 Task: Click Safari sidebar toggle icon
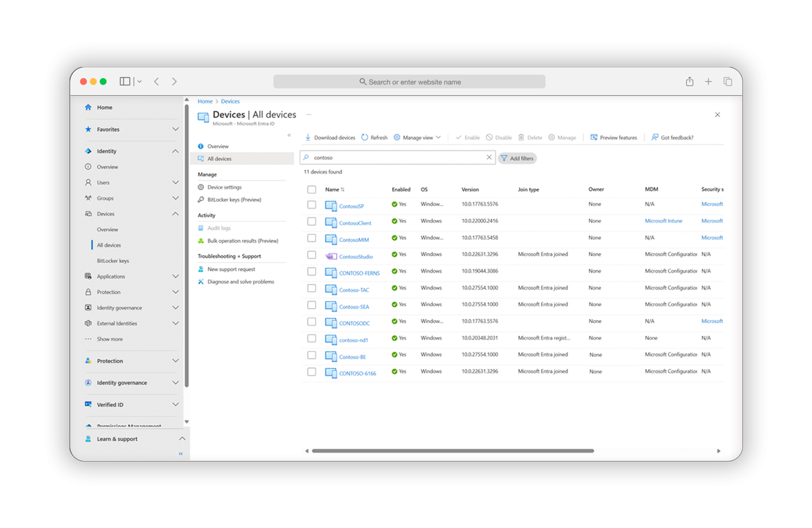point(125,81)
